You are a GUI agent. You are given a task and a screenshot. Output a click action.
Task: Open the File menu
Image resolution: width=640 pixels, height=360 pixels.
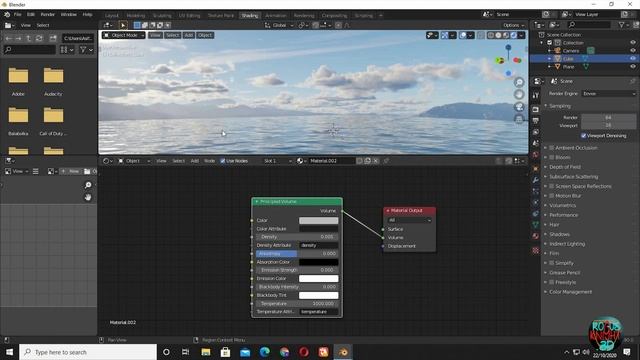pyautogui.click(x=18, y=14)
